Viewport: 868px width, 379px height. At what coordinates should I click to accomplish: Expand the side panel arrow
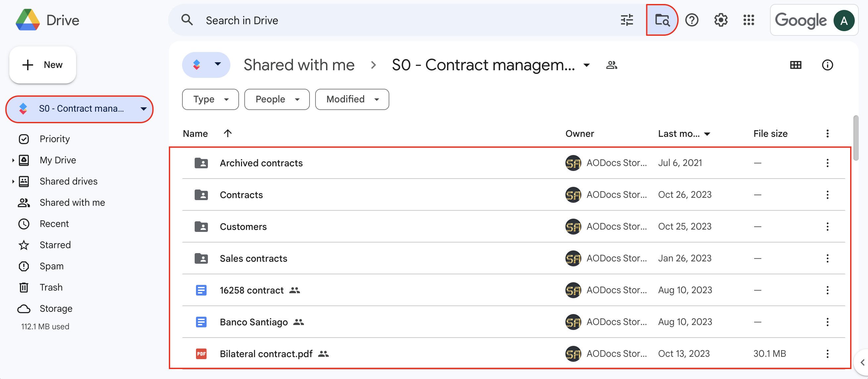pos(862,362)
